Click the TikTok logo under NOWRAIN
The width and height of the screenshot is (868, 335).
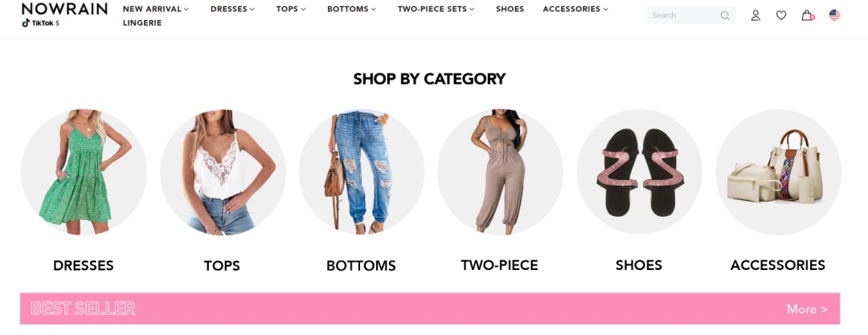40,23
